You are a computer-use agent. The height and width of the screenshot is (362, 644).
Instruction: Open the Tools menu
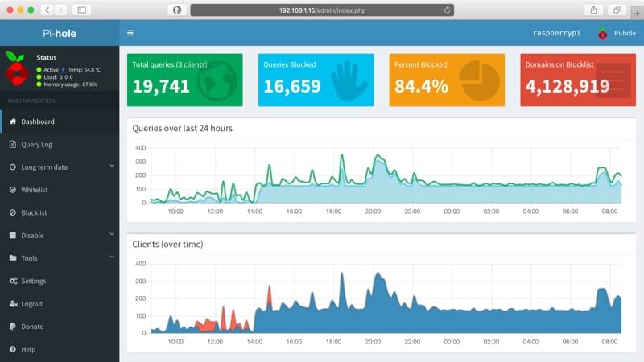(x=60, y=258)
